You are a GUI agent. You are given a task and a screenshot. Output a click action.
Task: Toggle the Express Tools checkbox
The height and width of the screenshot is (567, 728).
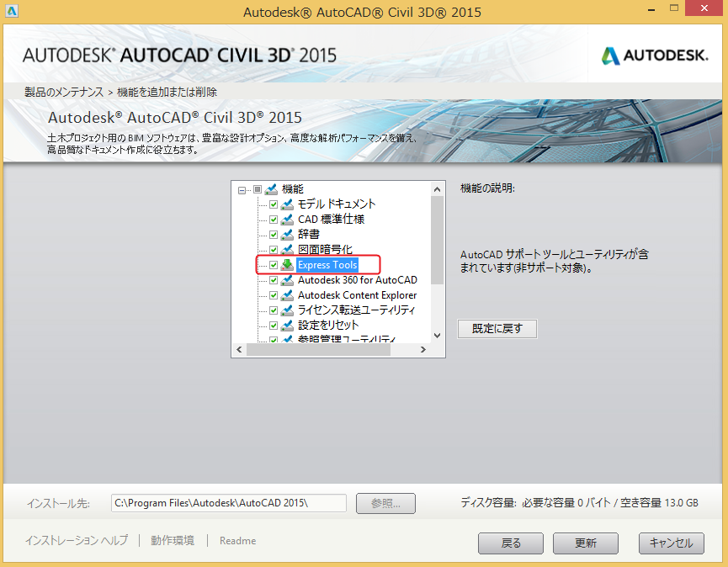pyautogui.click(x=274, y=265)
